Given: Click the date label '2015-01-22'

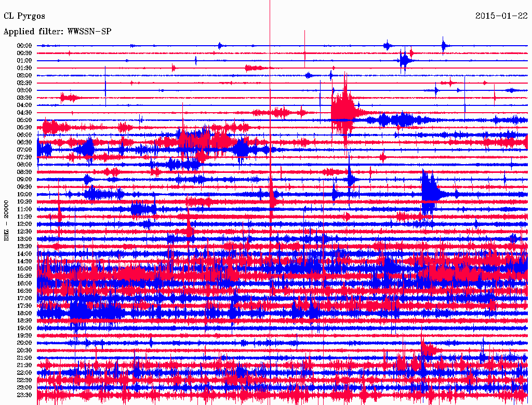Looking at the screenshot, I should pyautogui.click(x=501, y=16).
